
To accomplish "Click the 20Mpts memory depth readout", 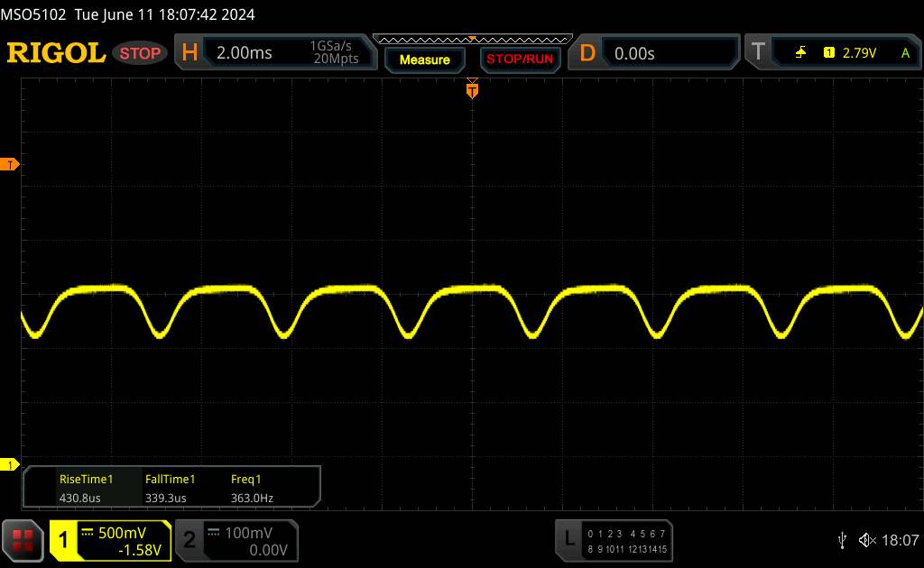I will (336, 59).
